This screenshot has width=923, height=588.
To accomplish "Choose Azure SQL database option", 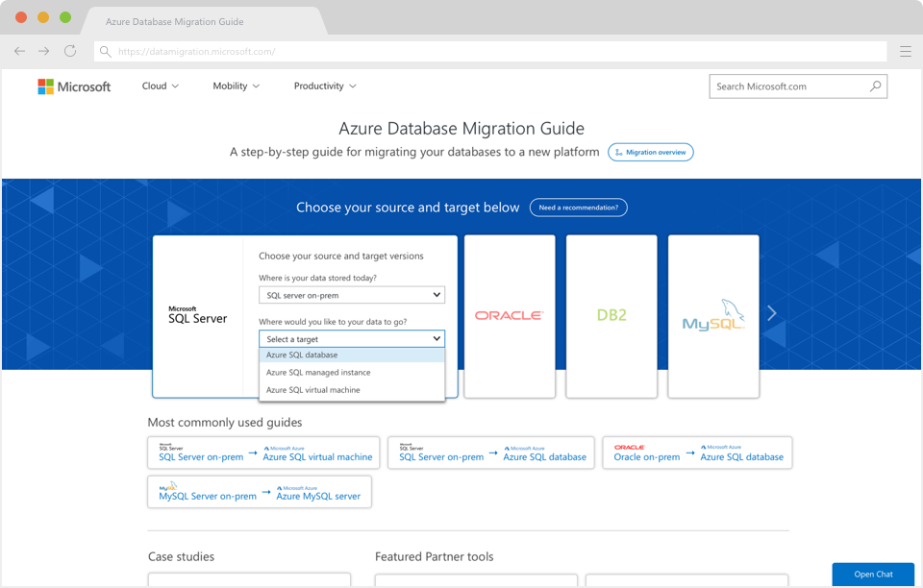I will coord(352,355).
